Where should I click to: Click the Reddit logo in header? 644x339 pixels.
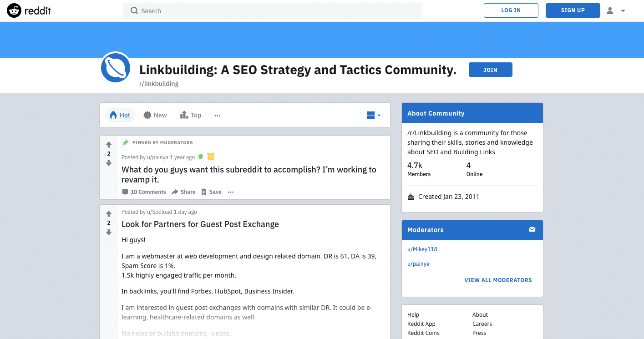(x=29, y=10)
